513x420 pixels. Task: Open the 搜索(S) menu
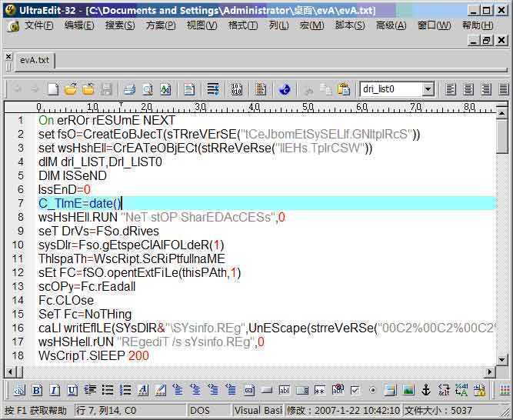coord(120,25)
